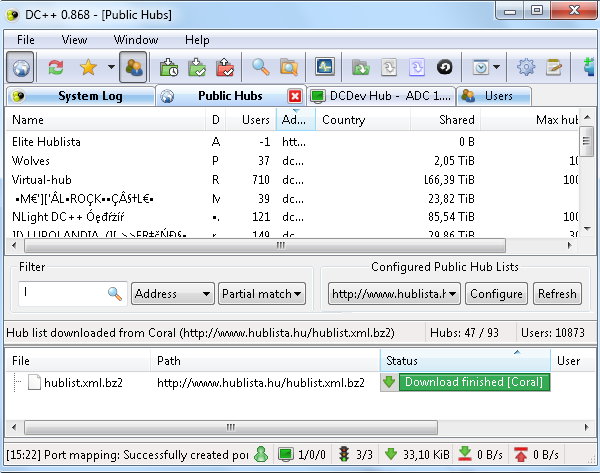The height and width of the screenshot is (473, 600).
Task: Click the 1/0/0 hub count monitor icon
Action: tap(285, 454)
